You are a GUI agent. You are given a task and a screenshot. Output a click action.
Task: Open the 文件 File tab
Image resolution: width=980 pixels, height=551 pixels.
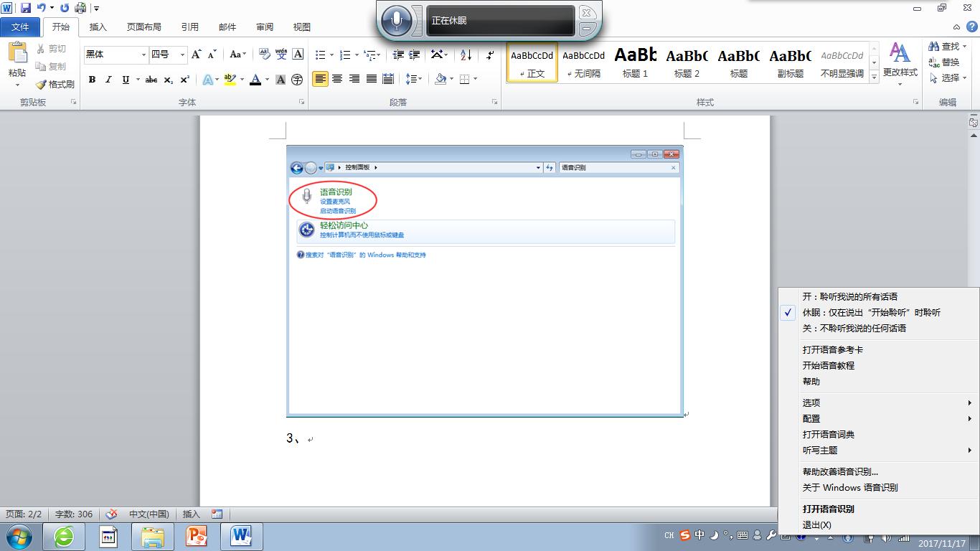[x=21, y=27]
